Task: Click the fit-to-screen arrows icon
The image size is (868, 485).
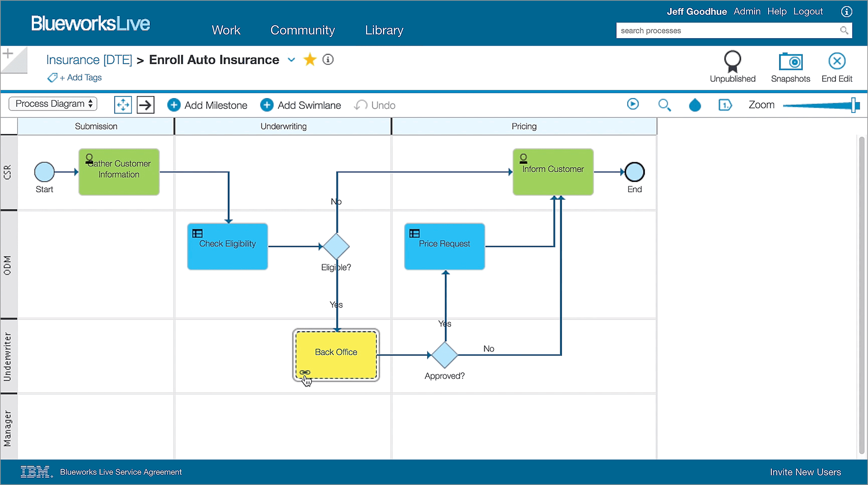Action: tap(123, 105)
